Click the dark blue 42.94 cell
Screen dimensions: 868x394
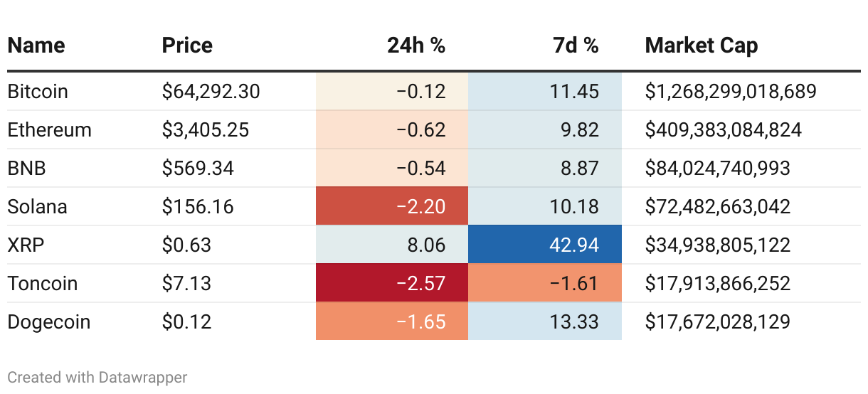(x=545, y=245)
